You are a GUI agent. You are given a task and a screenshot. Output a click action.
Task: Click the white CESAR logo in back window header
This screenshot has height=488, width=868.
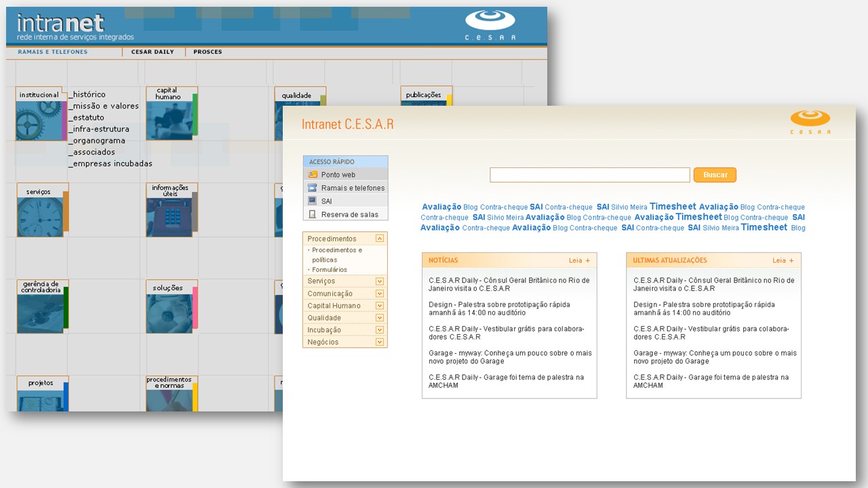click(490, 24)
